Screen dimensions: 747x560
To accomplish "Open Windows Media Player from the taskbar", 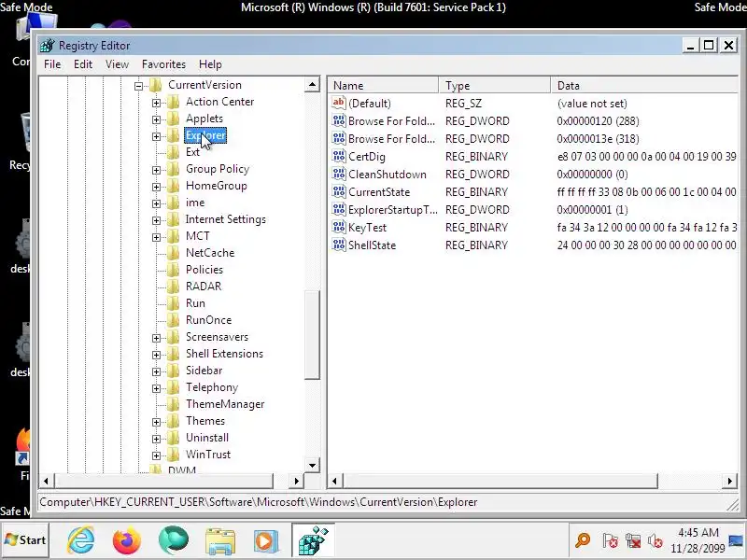I will point(266,541).
